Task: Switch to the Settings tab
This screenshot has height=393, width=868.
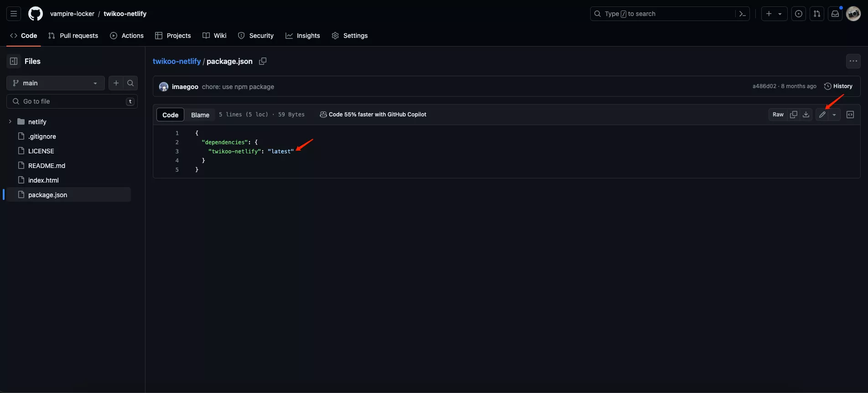Action: tap(350, 36)
